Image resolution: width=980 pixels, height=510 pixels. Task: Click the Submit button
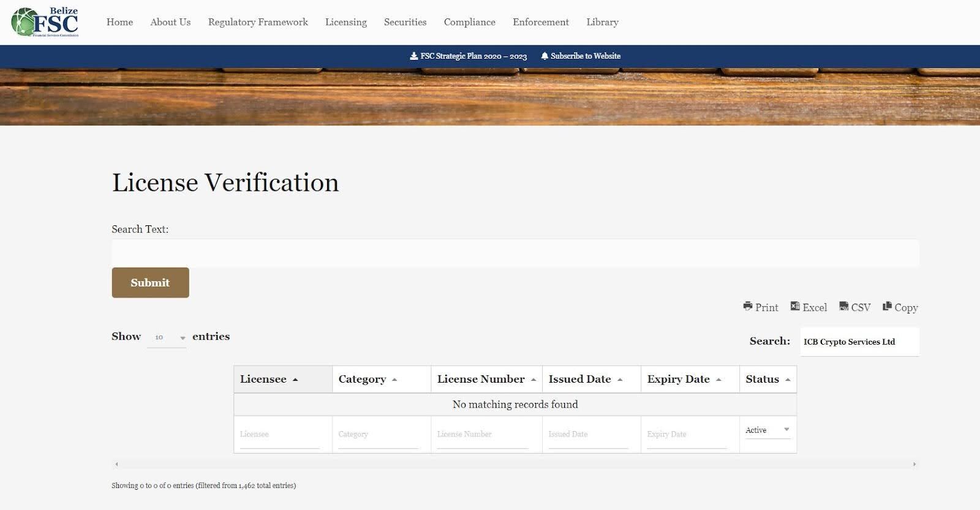pos(150,282)
